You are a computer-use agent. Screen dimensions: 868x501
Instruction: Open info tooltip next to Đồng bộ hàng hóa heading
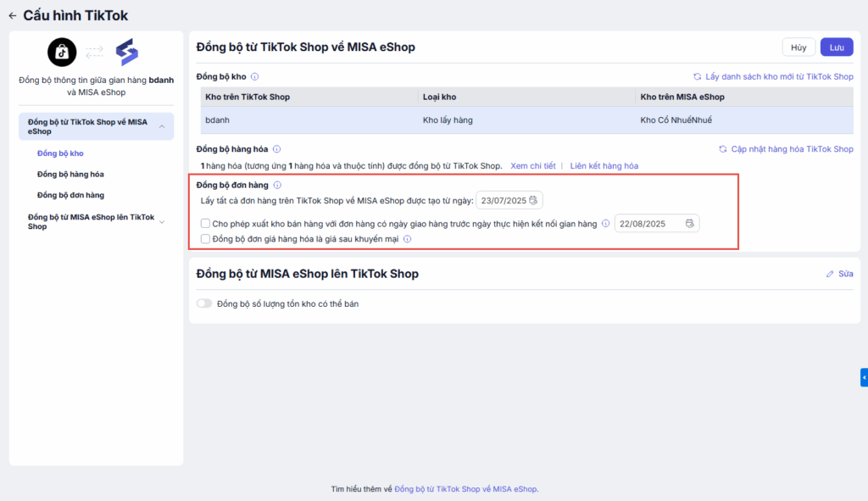pyautogui.click(x=277, y=149)
